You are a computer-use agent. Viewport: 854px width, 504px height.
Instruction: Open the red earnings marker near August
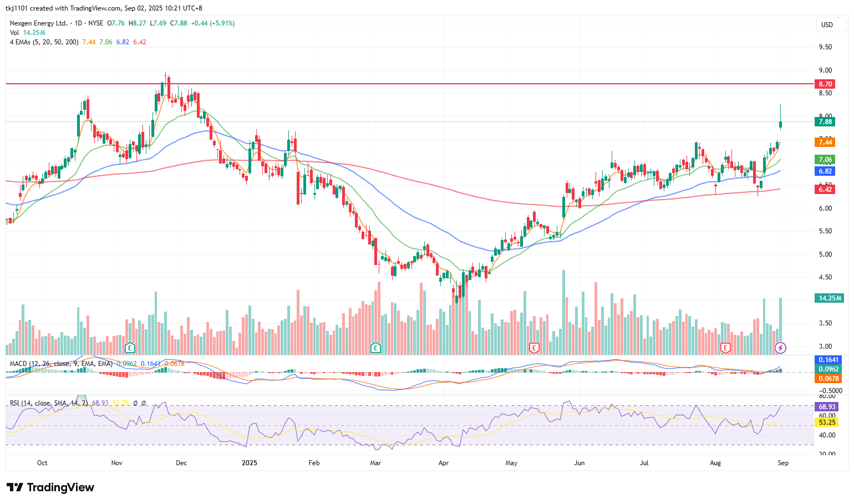(725, 348)
